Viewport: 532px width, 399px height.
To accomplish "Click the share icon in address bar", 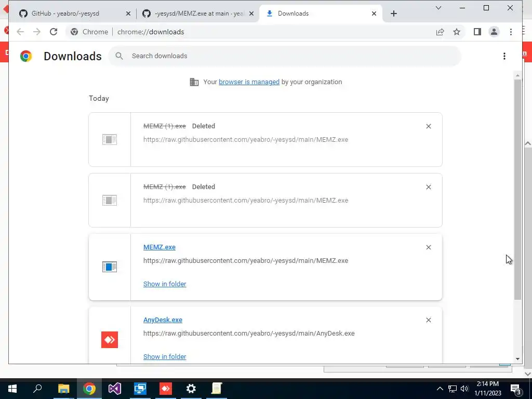I will tap(440, 32).
